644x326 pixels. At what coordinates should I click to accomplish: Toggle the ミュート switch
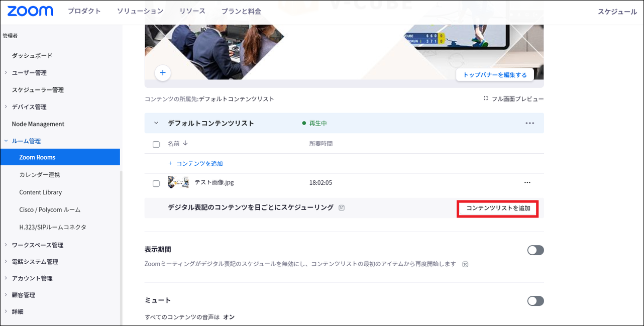(535, 301)
